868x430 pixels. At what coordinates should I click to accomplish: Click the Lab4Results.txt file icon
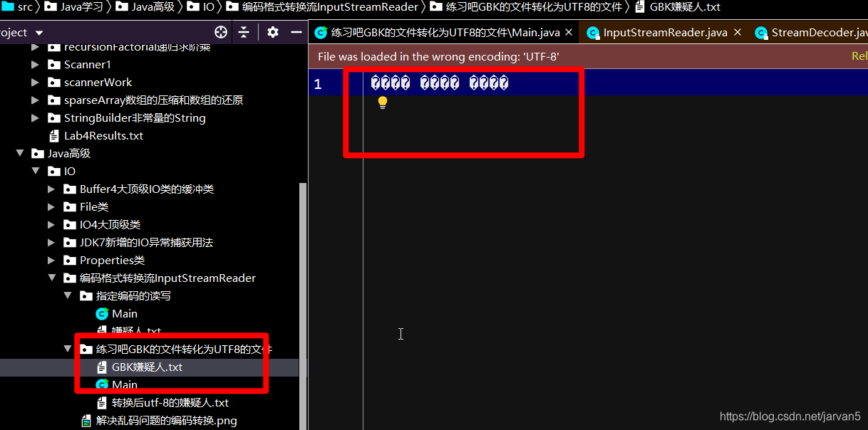54,136
